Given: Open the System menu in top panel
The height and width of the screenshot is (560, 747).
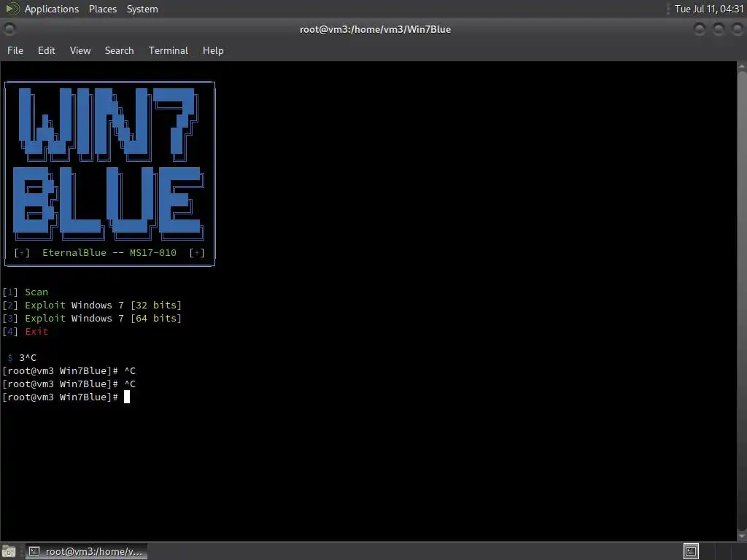Looking at the screenshot, I should (x=142, y=9).
